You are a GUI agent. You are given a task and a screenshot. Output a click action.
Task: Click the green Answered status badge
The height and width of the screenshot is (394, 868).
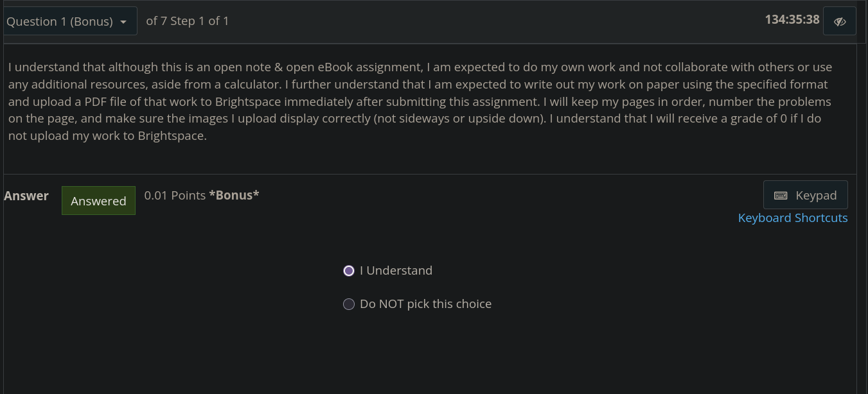coord(98,201)
